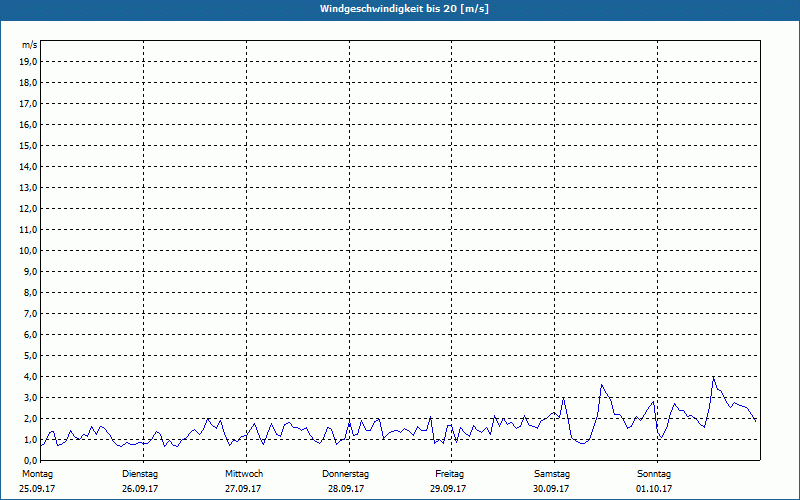Click the 'Dienstag' day label
Screen dimensions: 800x500
[x=140, y=474]
